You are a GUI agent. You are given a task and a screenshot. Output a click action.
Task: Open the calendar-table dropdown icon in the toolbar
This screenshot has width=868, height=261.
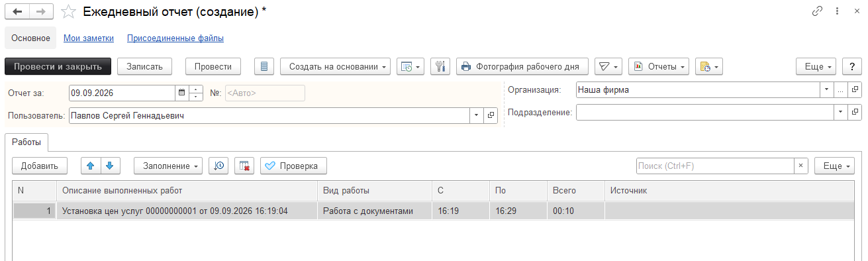(410, 66)
